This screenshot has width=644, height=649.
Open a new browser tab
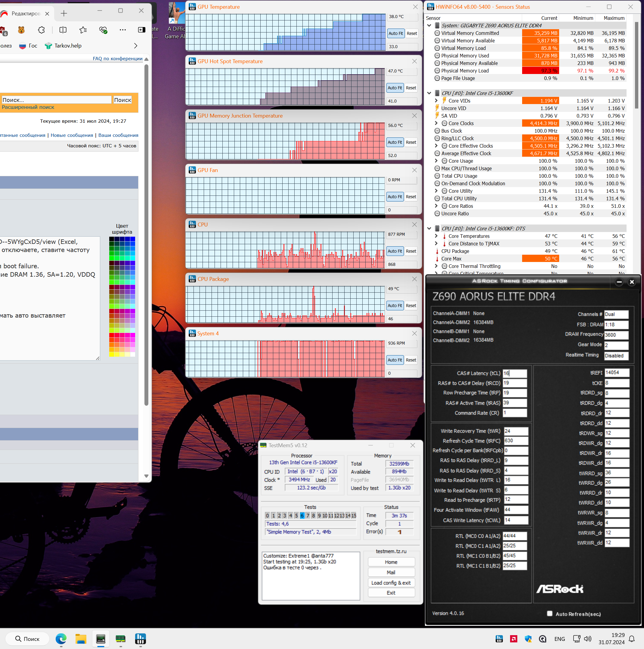coord(64,14)
